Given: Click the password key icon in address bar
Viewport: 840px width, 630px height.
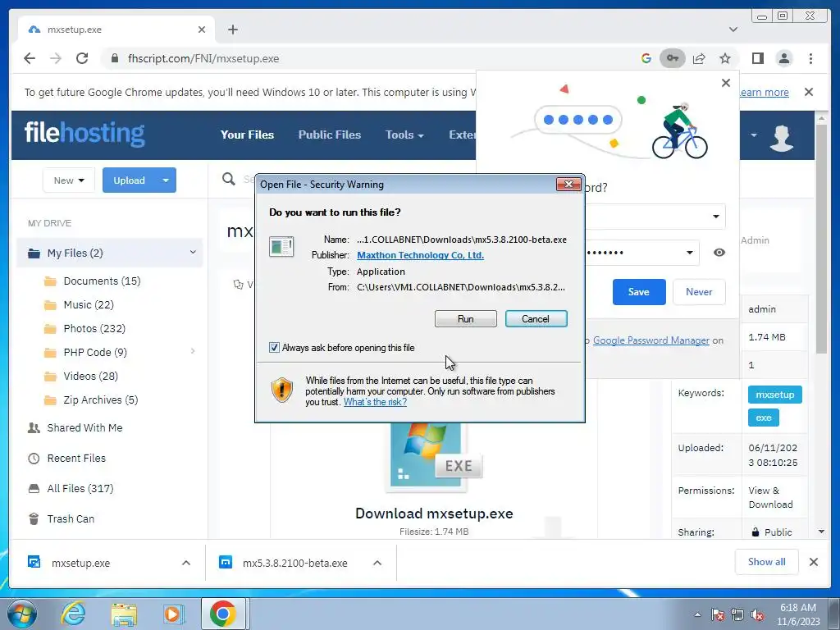Looking at the screenshot, I should tap(673, 58).
